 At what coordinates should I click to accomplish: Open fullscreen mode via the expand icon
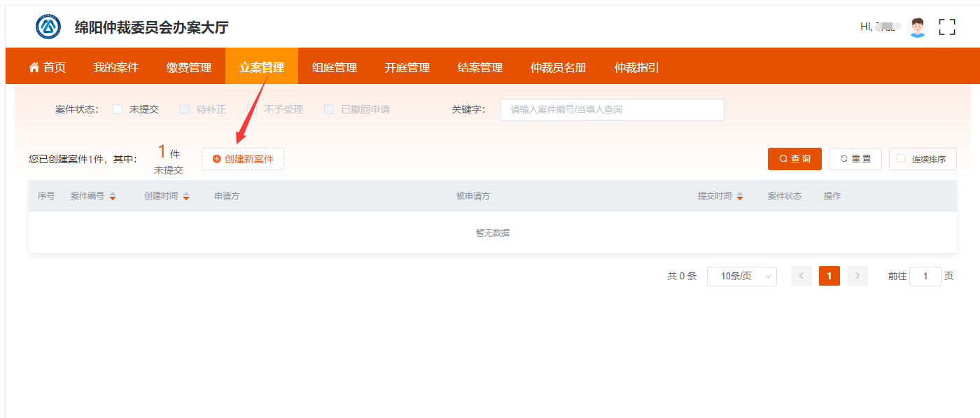tap(947, 27)
